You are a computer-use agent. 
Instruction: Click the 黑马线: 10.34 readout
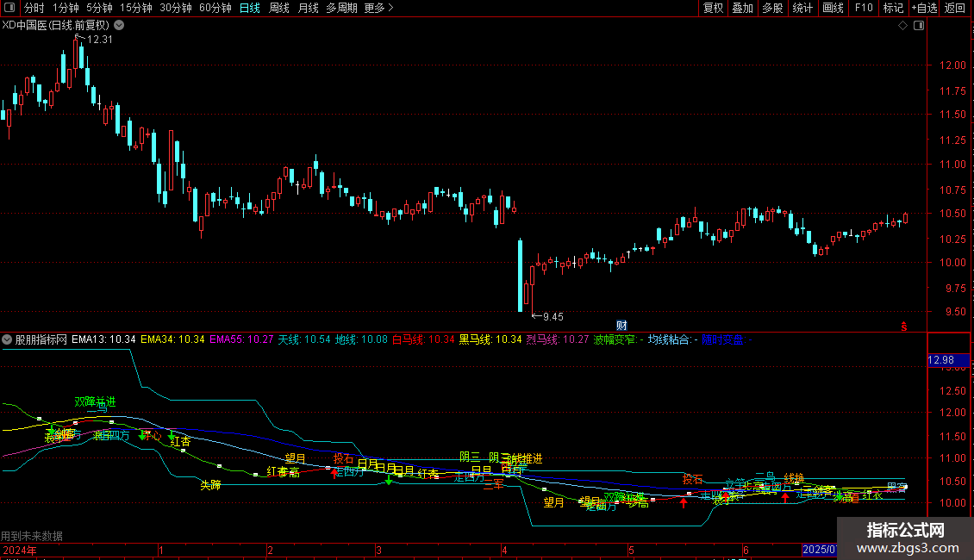tap(490, 339)
